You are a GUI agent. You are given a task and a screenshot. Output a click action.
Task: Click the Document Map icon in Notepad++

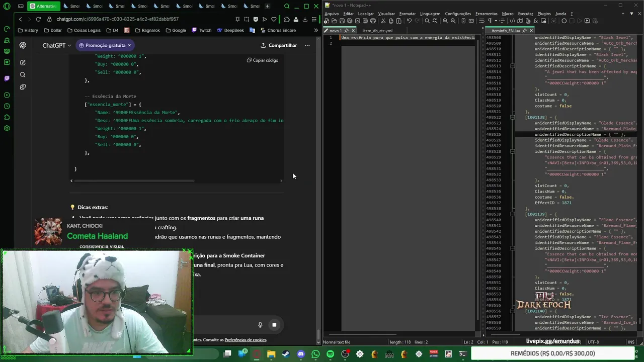coord(520,21)
